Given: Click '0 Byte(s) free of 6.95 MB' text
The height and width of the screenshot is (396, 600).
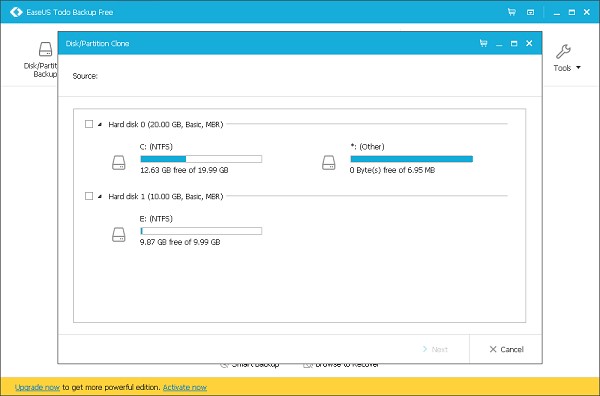Looking at the screenshot, I should point(392,170).
